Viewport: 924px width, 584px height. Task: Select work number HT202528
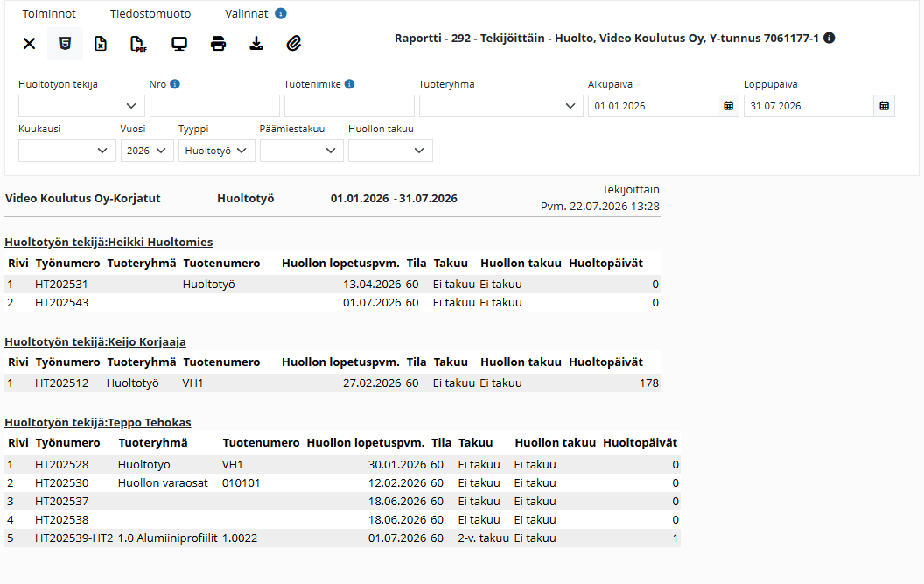coord(61,465)
